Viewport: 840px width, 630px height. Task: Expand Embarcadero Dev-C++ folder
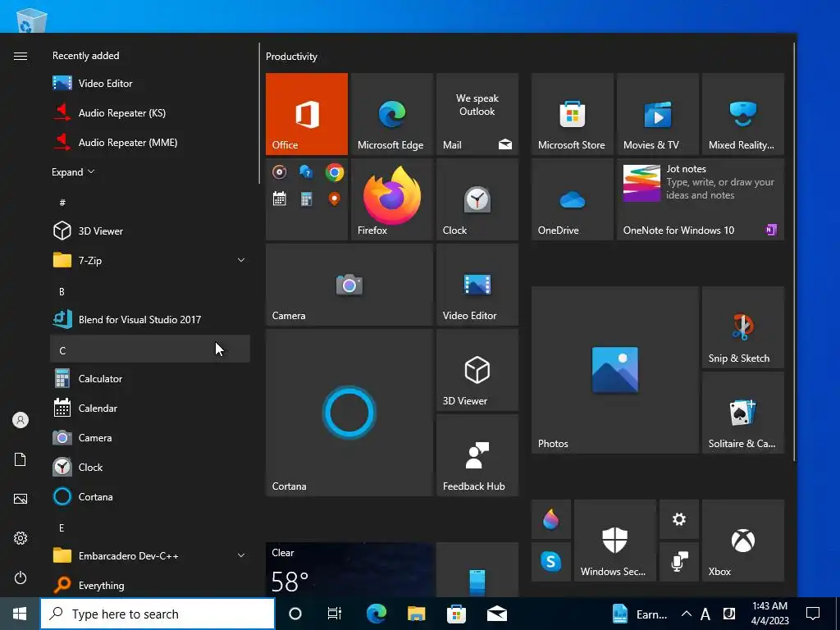tap(150, 556)
